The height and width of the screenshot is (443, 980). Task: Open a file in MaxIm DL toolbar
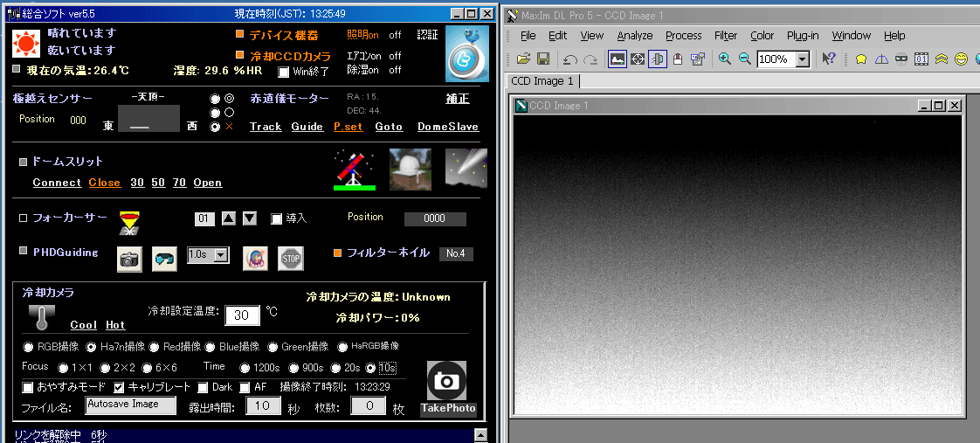tap(524, 59)
